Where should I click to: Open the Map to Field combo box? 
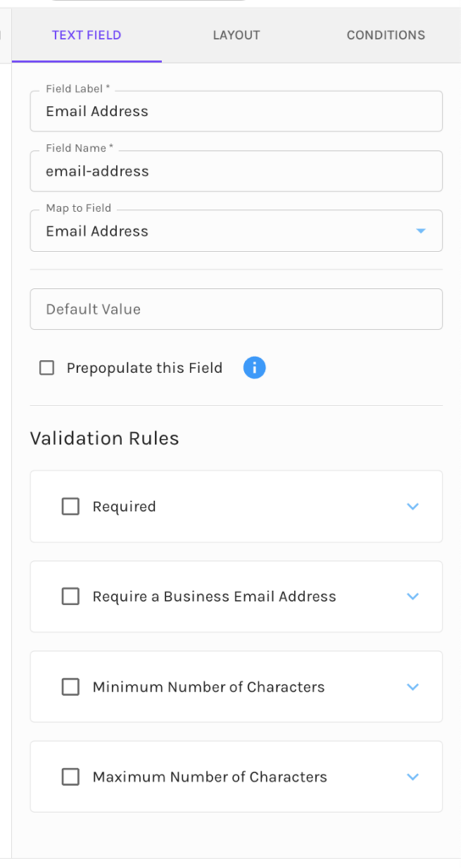coord(236,231)
